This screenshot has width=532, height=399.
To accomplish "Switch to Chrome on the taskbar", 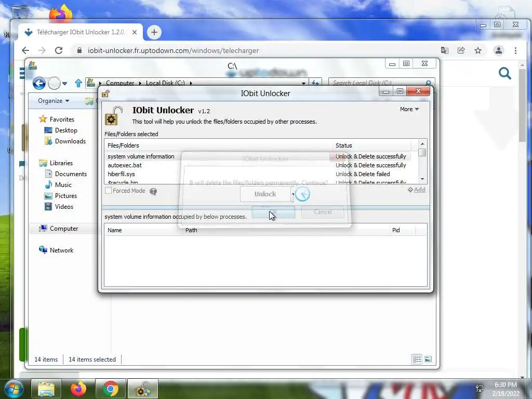I will tap(111, 389).
